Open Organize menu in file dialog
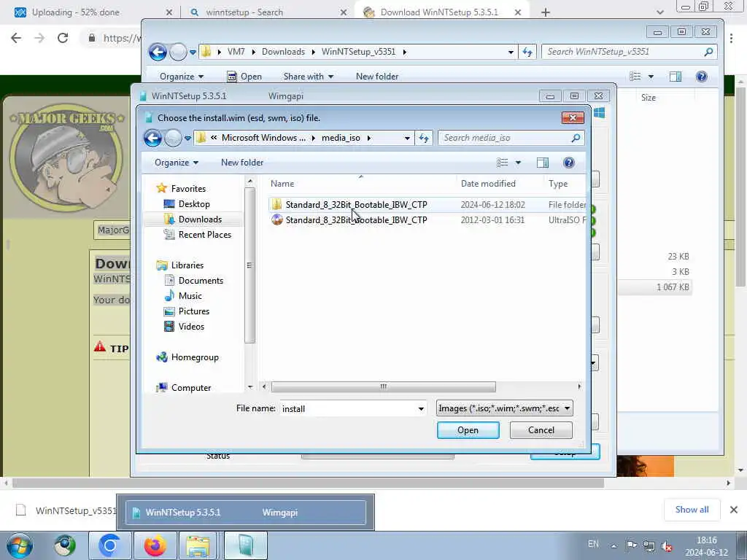This screenshot has height=560, width=747. point(177,163)
